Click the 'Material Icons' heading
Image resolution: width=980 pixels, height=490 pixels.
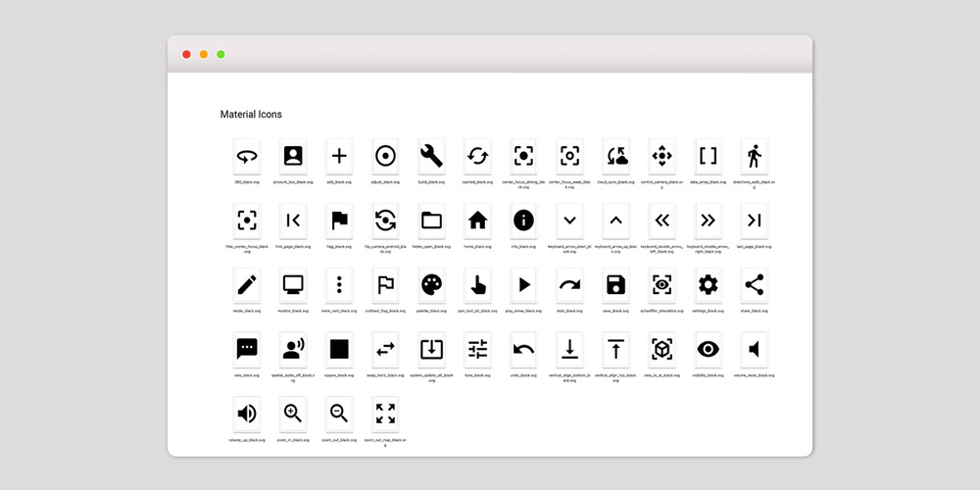(251, 115)
